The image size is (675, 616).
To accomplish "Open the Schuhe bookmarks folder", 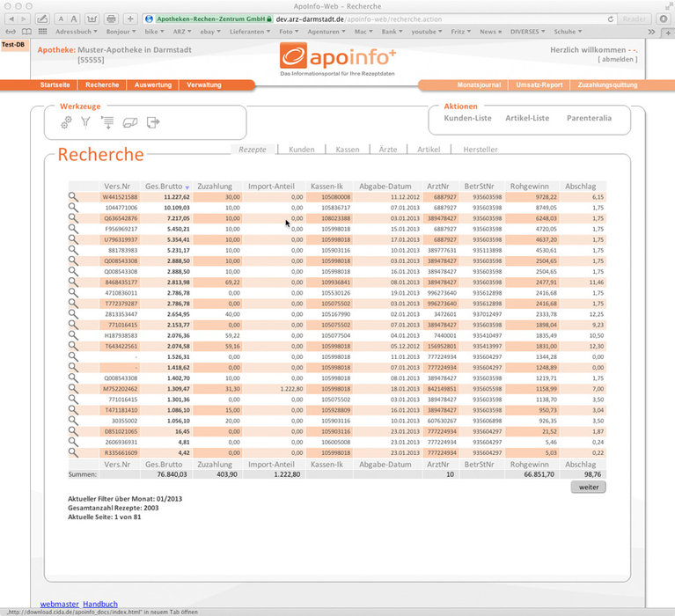I will 568,32.
